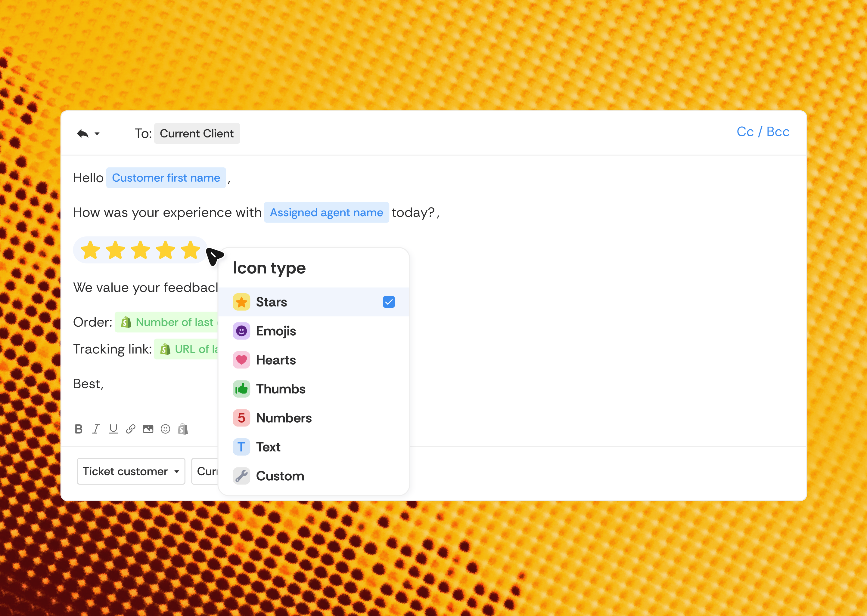The image size is (867, 616).
Task: Apply underline formatting
Action: pos(113,429)
